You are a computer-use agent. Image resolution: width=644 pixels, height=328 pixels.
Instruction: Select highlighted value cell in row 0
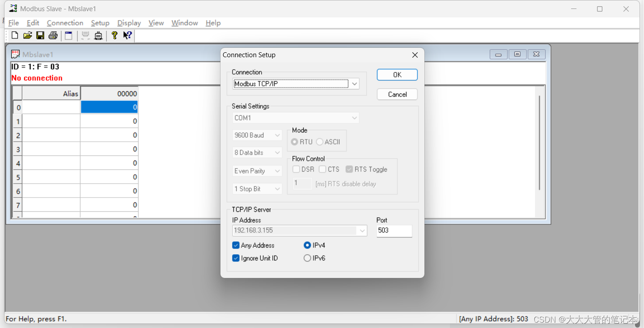(109, 107)
